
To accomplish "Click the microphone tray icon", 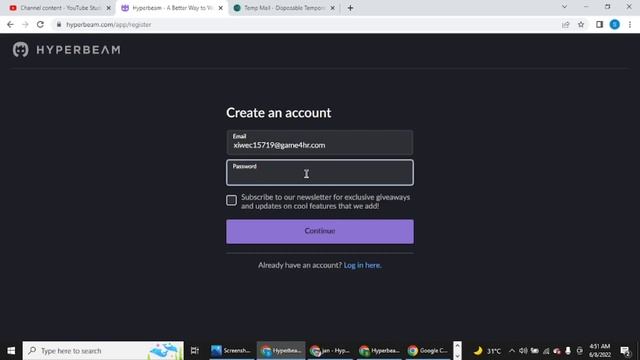I will pos(568,351).
